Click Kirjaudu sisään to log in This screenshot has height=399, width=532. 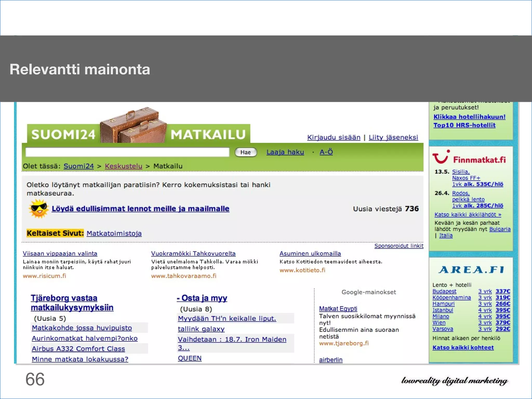click(334, 137)
